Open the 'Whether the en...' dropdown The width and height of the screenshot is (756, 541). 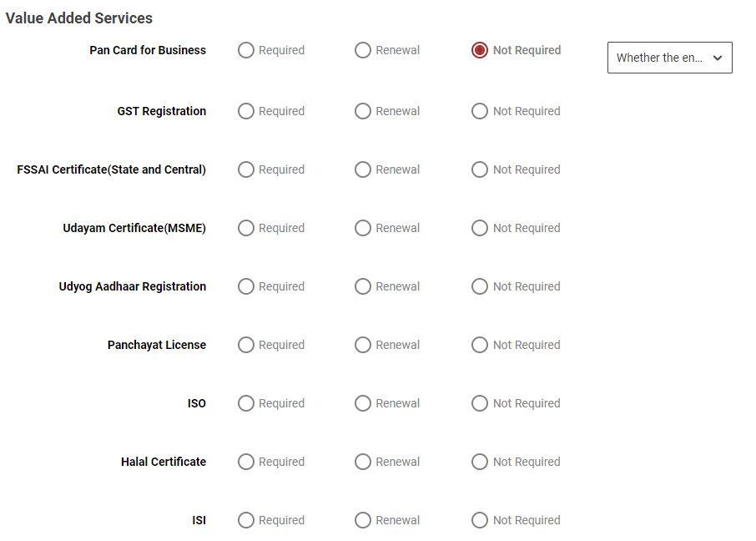coord(669,58)
